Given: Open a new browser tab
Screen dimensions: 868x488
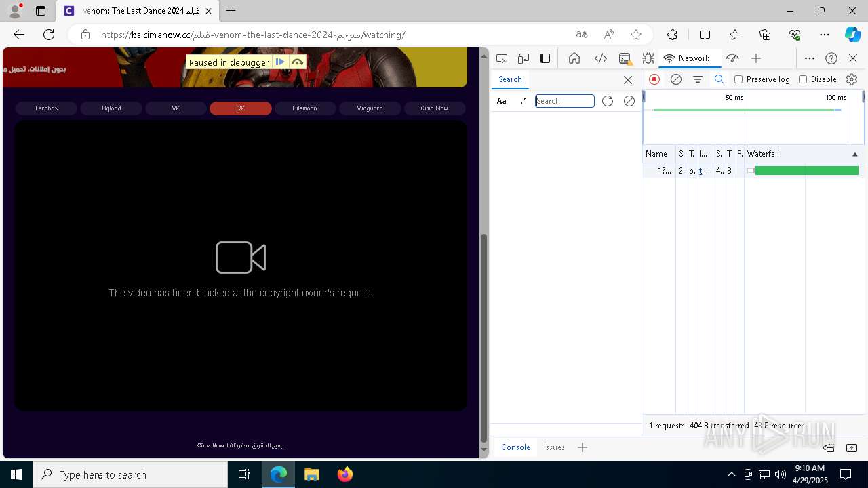Looking at the screenshot, I should click(231, 11).
